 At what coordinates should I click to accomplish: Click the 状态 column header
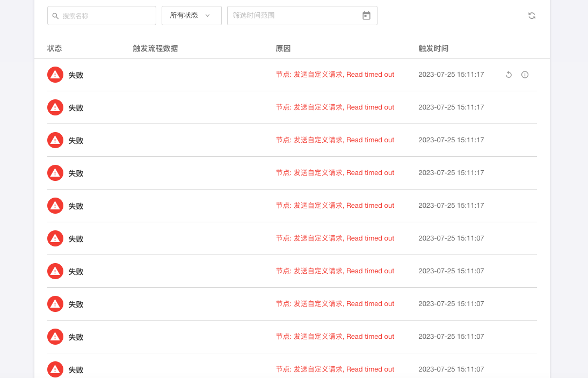pyautogui.click(x=55, y=48)
